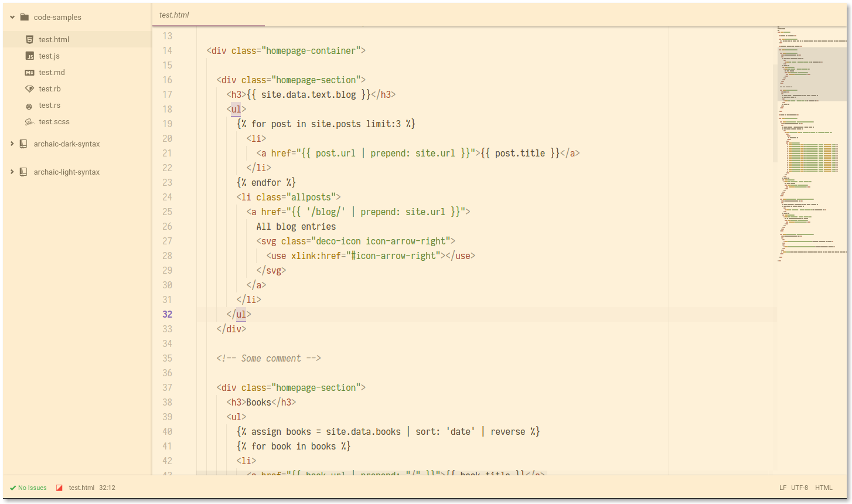Expand the archaic-light-syntax project
852x504 pixels.
tap(12, 172)
